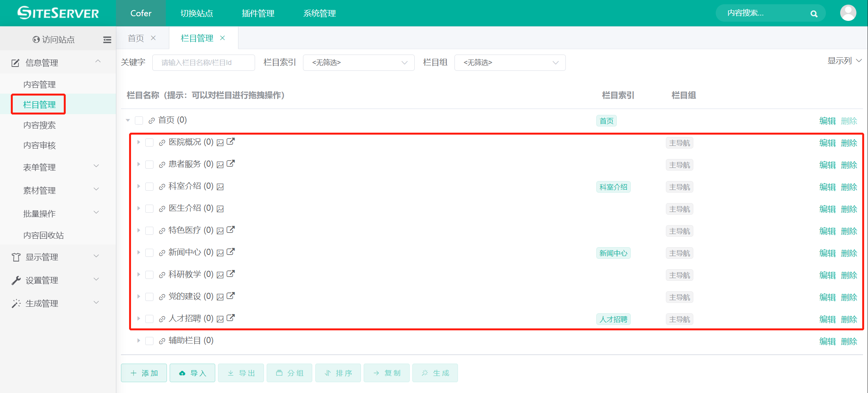
Task: Open the 系统管理 top menu
Action: (x=319, y=14)
